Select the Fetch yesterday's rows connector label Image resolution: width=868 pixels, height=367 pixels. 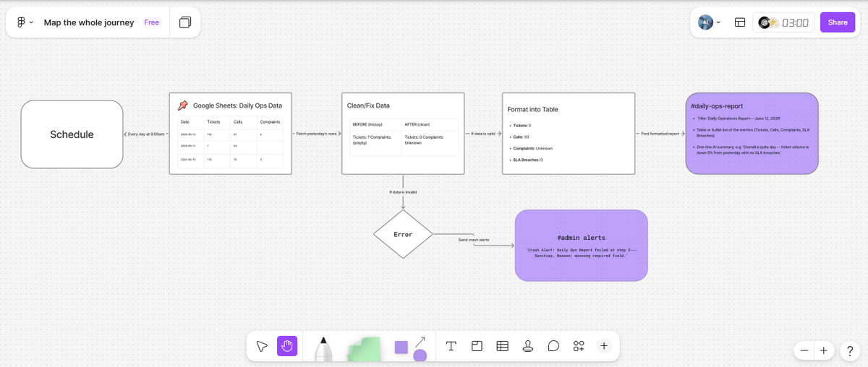[317, 134]
